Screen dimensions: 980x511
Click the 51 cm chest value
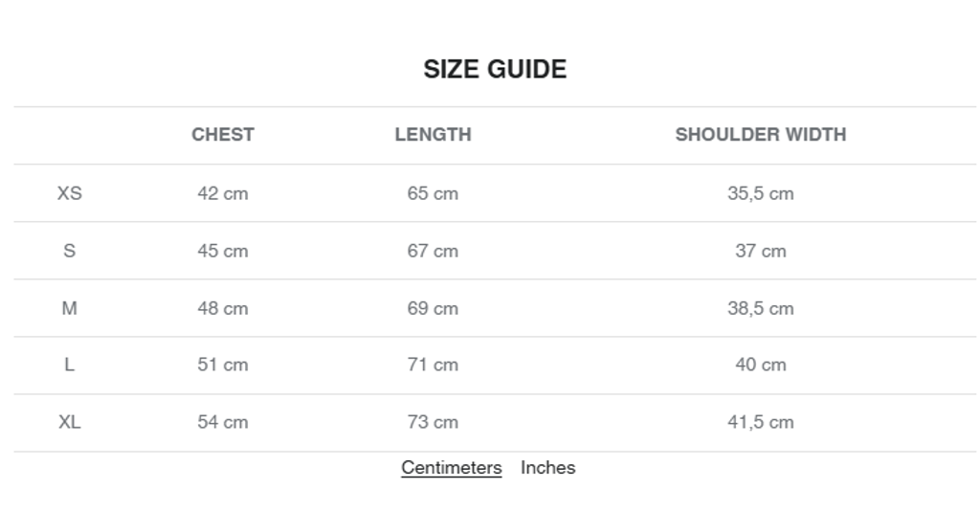(x=223, y=365)
